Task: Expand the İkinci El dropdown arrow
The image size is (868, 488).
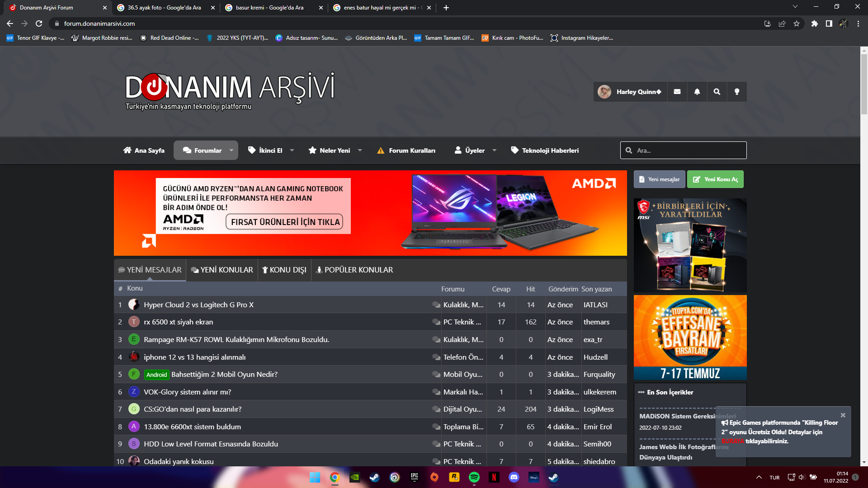Action: coord(292,150)
